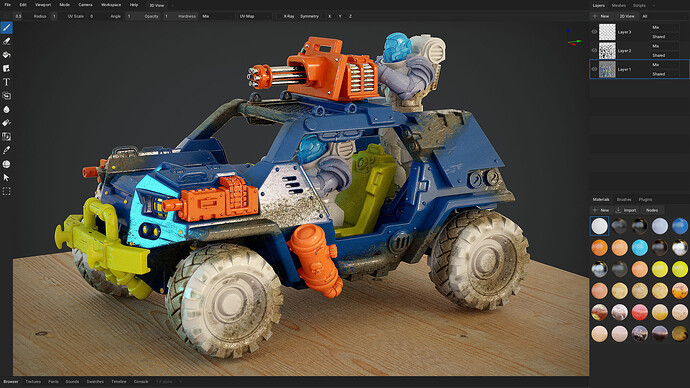Screen dimensions: 690x388
Task: Select the Gizmo arrow cursor tool
Action: pyautogui.click(x=6, y=178)
